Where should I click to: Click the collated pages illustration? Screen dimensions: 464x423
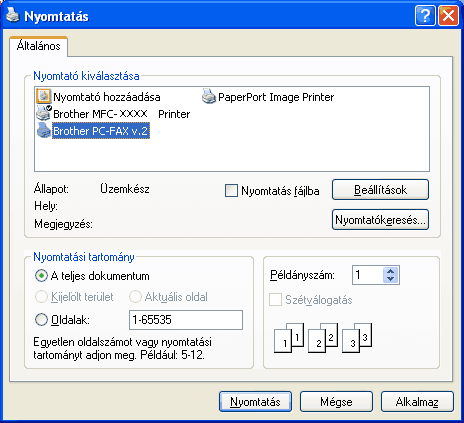pos(323,338)
